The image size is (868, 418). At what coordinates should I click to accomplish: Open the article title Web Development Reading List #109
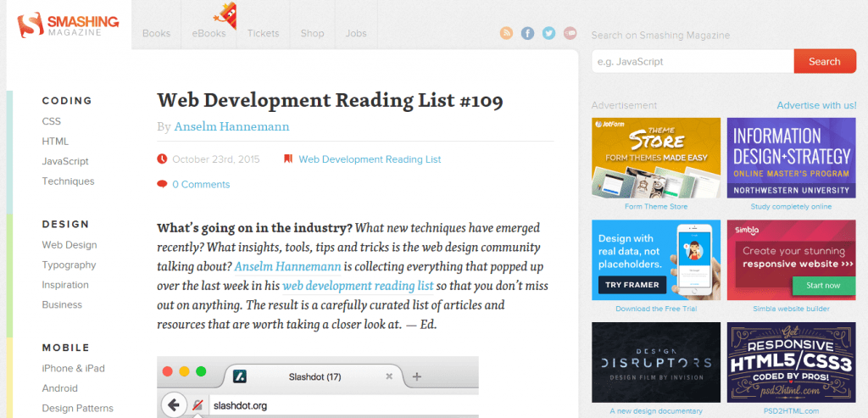tap(330, 100)
